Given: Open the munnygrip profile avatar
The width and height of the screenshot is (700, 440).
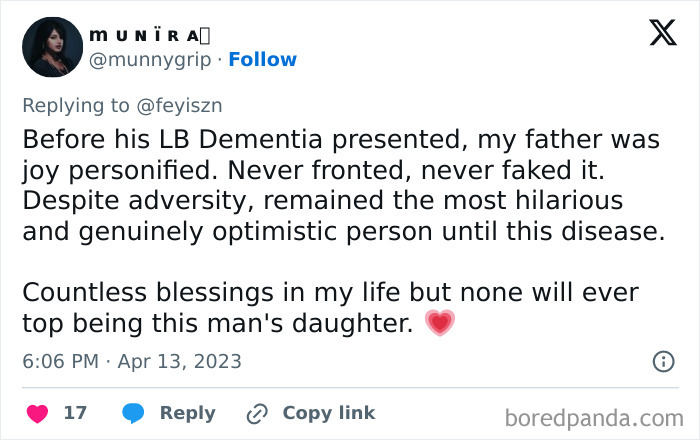Looking at the screenshot, I should pyautogui.click(x=51, y=47).
